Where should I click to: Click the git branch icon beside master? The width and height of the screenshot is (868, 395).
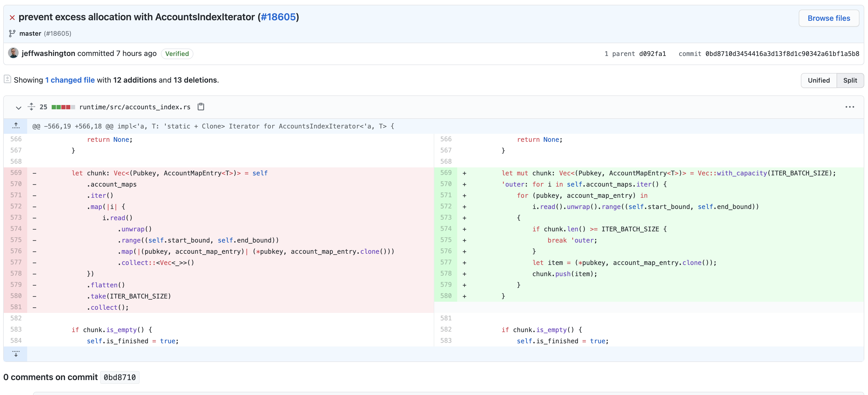12,33
